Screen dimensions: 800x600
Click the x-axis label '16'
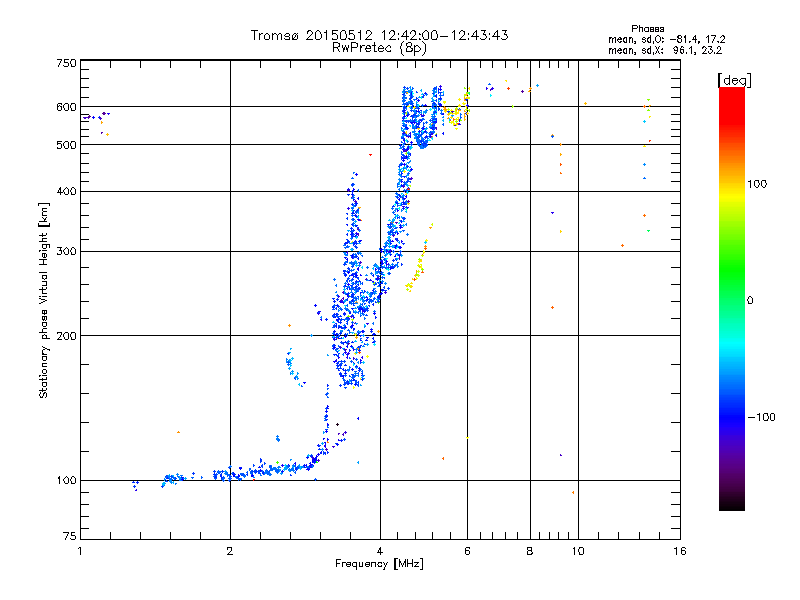click(680, 551)
